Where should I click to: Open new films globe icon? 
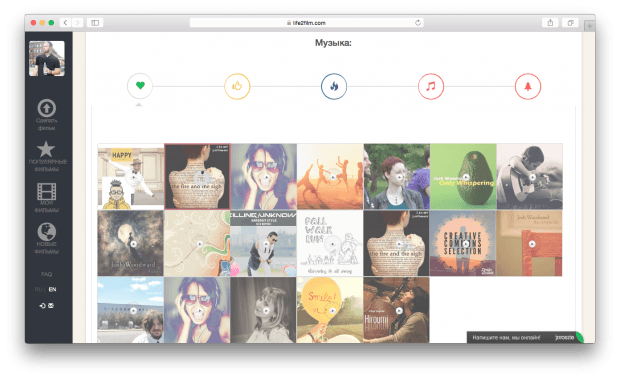(x=47, y=232)
